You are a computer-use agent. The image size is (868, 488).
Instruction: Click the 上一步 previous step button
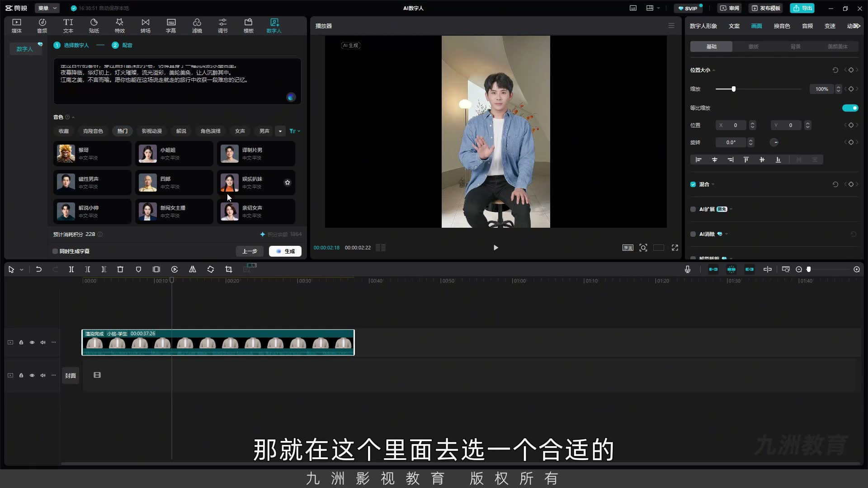(x=250, y=251)
